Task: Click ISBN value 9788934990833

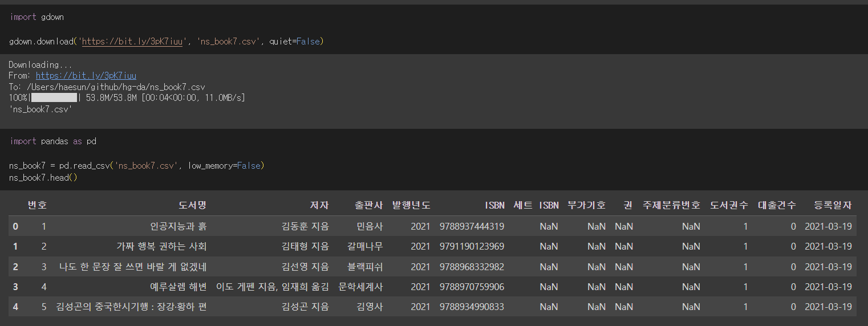Action: [x=472, y=307]
